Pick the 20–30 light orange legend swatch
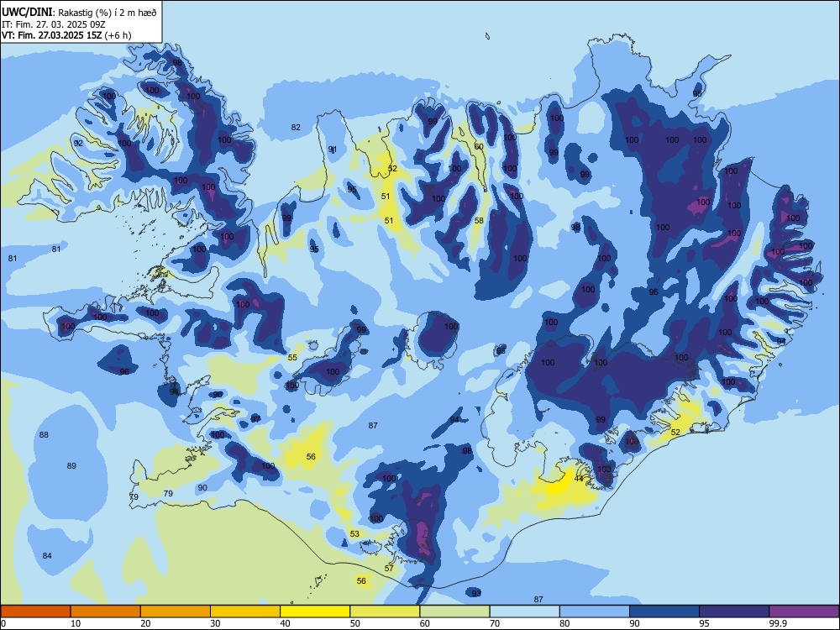Viewport: 840px width, 630px height. pos(176,612)
